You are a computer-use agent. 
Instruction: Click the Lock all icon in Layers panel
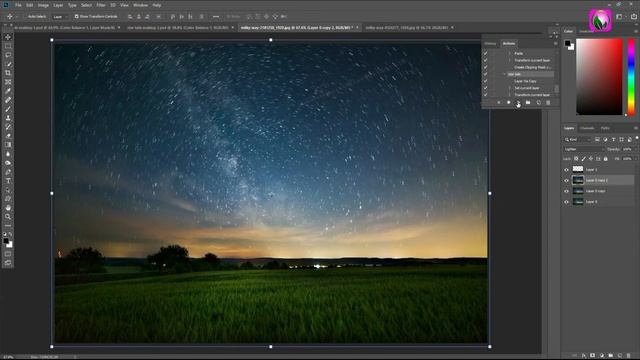[x=606, y=159]
